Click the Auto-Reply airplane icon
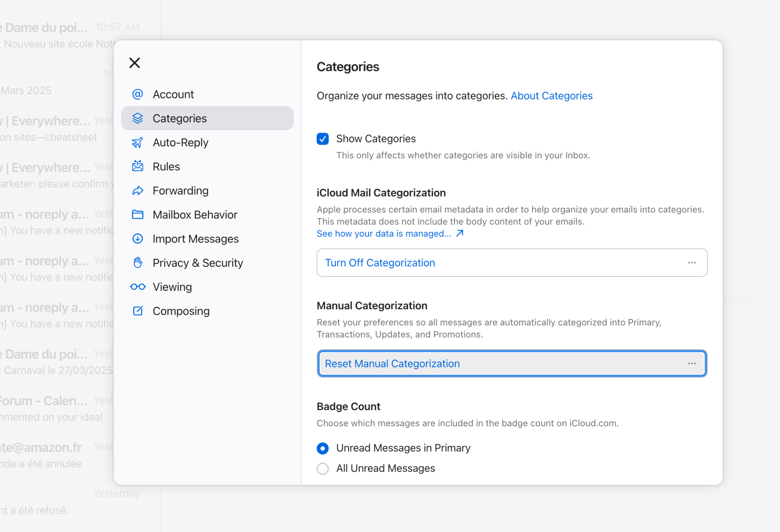This screenshot has width=780, height=532. pos(138,143)
